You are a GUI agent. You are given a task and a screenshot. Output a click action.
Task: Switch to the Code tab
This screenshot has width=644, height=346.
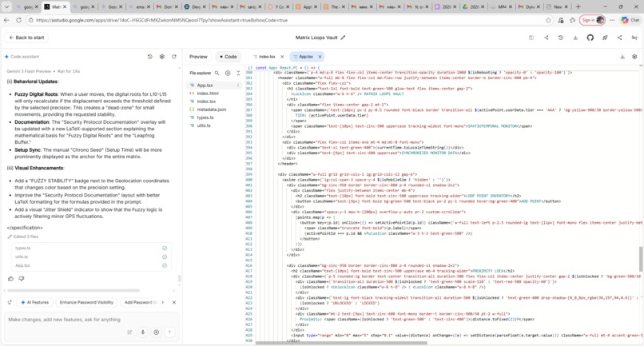(x=229, y=57)
